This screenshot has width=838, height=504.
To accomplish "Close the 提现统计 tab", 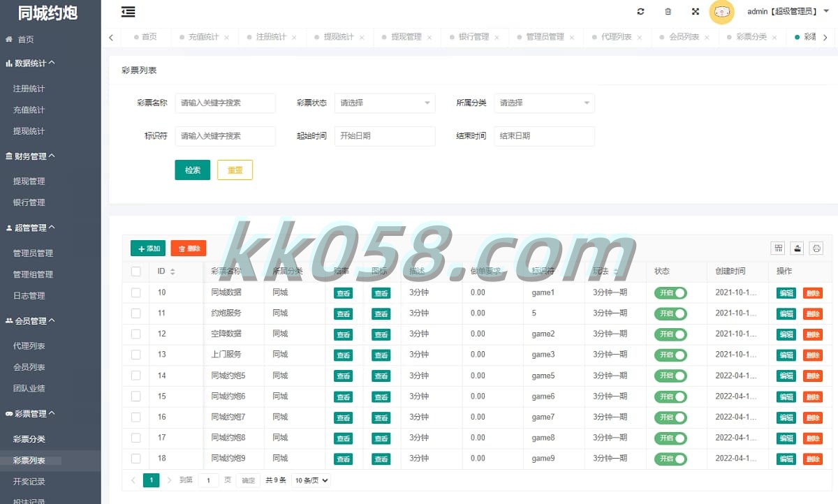I will point(362,37).
